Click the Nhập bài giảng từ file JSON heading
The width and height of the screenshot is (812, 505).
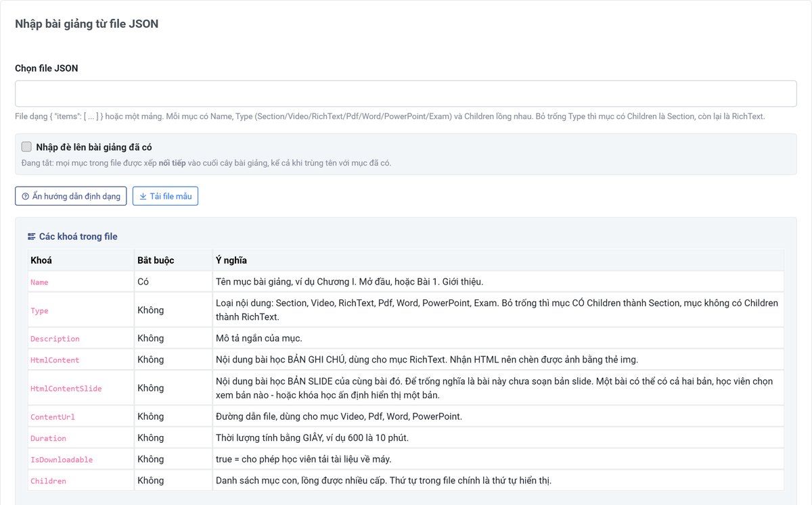pyautogui.click(x=87, y=24)
